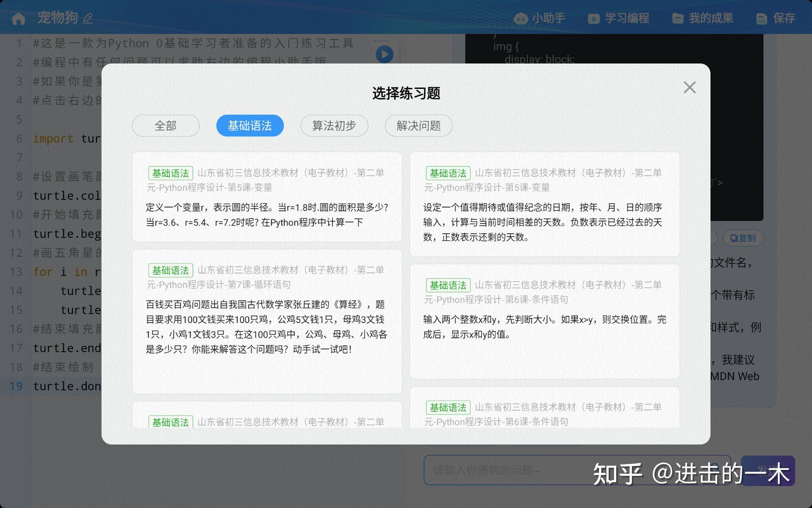
Task: Select the 解决问题 filter tab
Action: click(x=419, y=126)
